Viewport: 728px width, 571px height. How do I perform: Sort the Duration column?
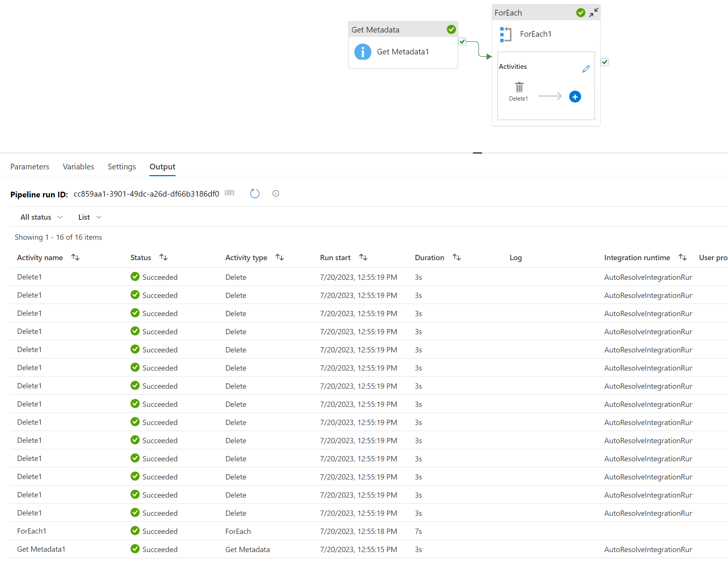457,258
